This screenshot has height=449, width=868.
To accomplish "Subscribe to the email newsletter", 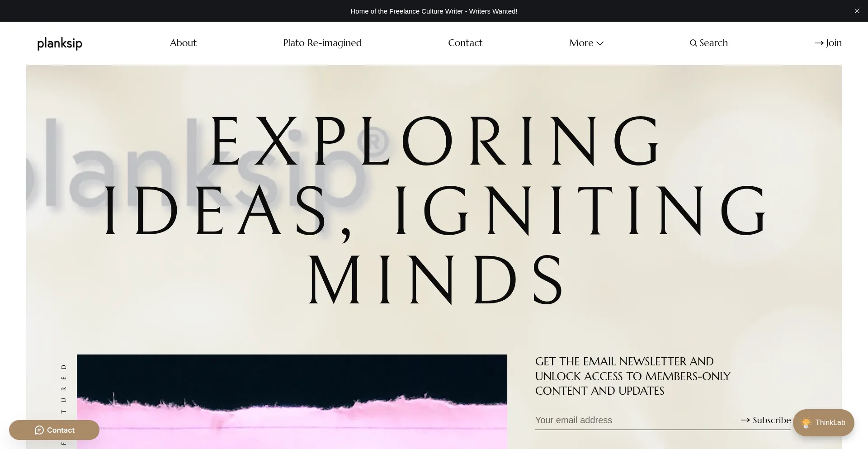I will pyautogui.click(x=766, y=420).
